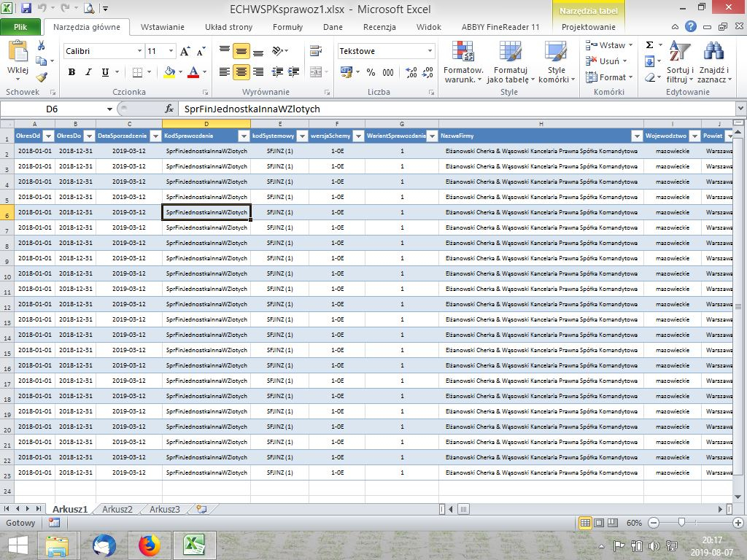
Task: Open the KodSprawozdania column filter dropdown
Action: pos(243,136)
